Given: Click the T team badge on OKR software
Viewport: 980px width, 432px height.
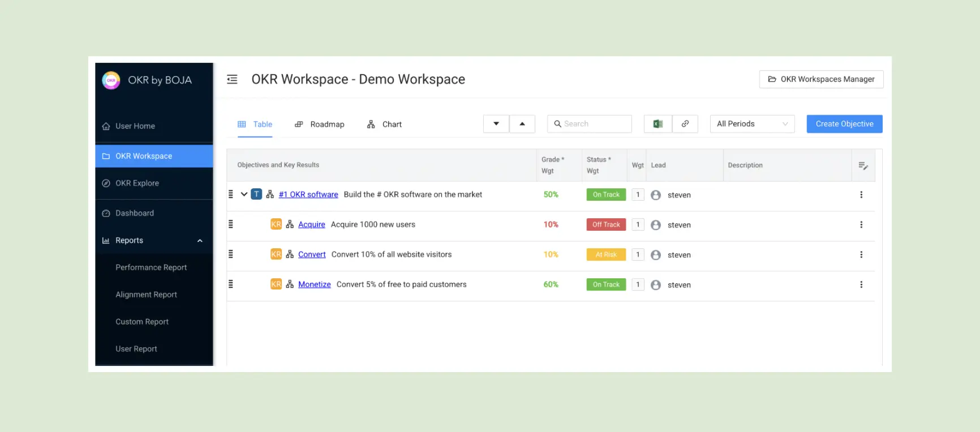Looking at the screenshot, I should coord(256,195).
